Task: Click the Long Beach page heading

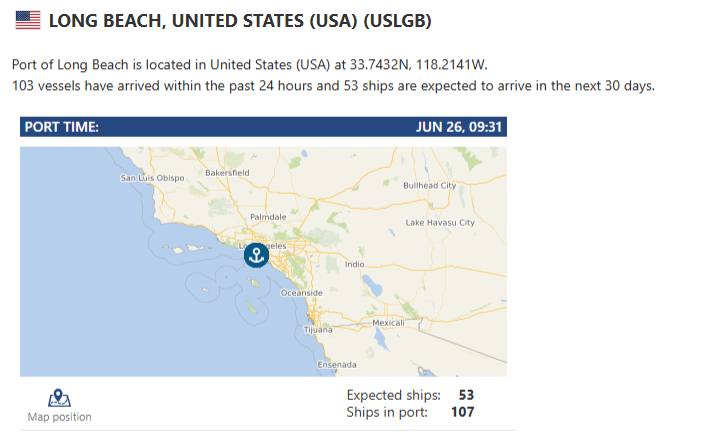Action: tap(240, 21)
